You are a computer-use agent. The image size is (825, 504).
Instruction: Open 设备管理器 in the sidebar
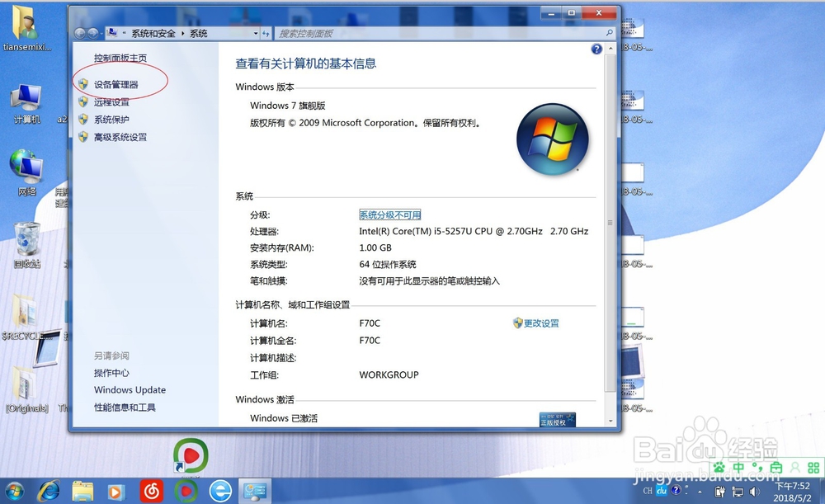(115, 84)
